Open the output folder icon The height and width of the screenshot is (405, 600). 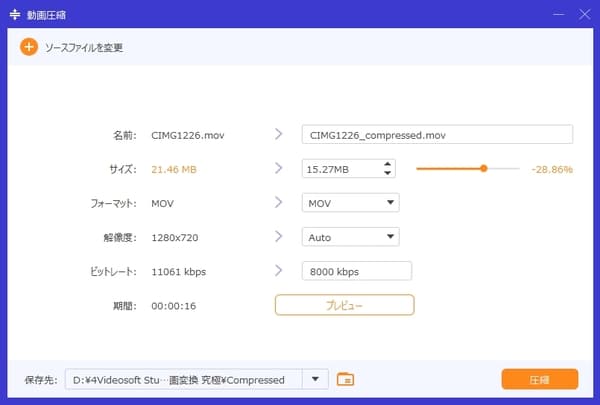[x=346, y=379]
